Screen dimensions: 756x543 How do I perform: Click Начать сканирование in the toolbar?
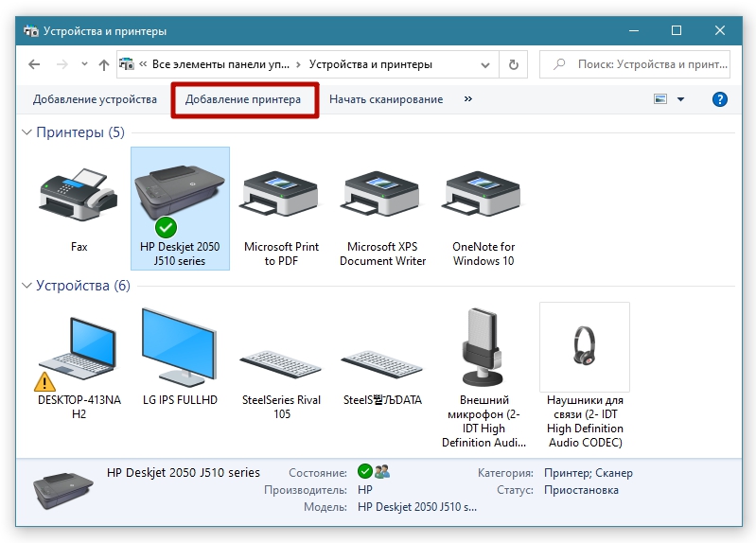[x=386, y=99]
